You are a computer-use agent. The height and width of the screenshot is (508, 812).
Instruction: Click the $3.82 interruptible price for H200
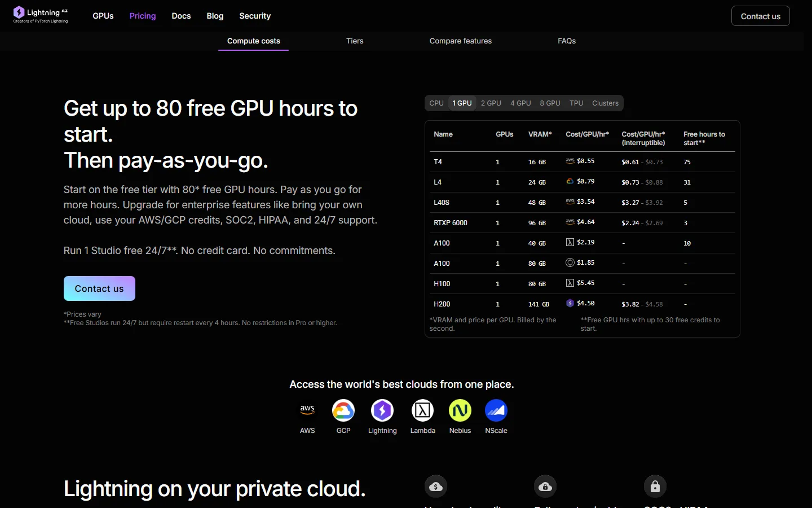(x=630, y=304)
